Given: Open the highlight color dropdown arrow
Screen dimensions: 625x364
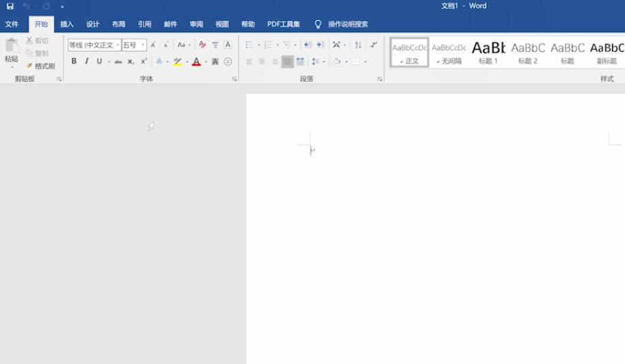Looking at the screenshot, I should tap(187, 62).
